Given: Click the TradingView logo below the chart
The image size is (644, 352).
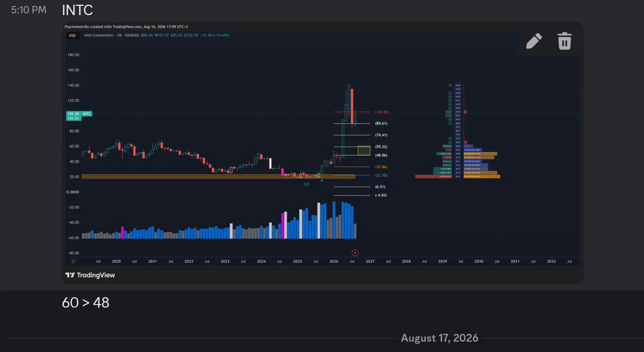Looking at the screenshot, I should [x=90, y=275].
